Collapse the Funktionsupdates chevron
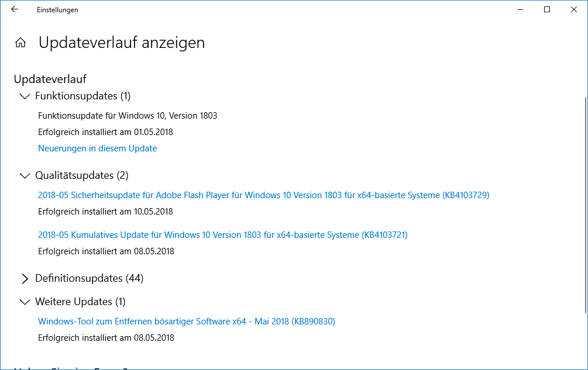588x370 pixels. pyautogui.click(x=25, y=96)
